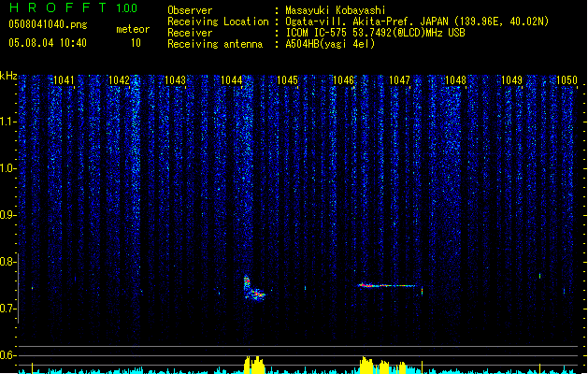Click the HROFFT 1.00 title text
Screen dimensions: 588x374
pos(73,7)
